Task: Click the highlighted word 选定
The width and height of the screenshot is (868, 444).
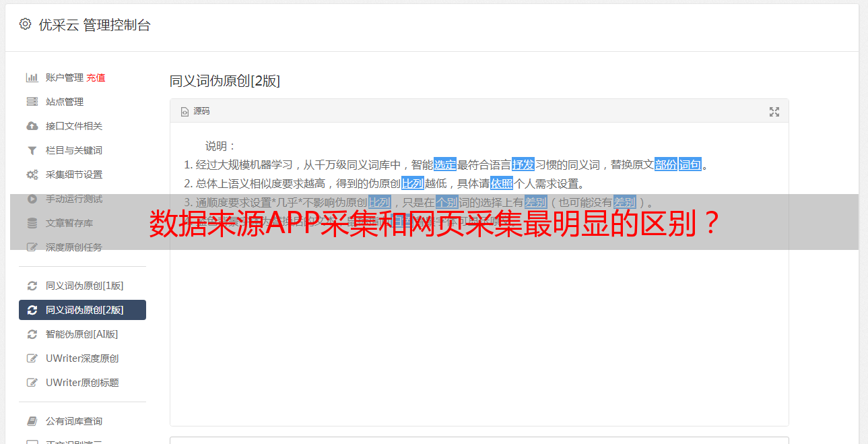Action: pyautogui.click(x=445, y=164)
